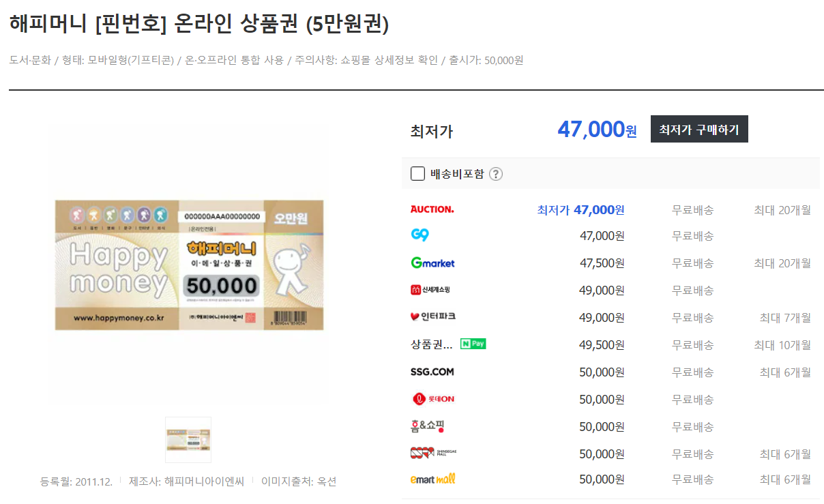824x504 pixels.
Task: Open the 인터파크 store logo
Action: (x=432, y=317)
